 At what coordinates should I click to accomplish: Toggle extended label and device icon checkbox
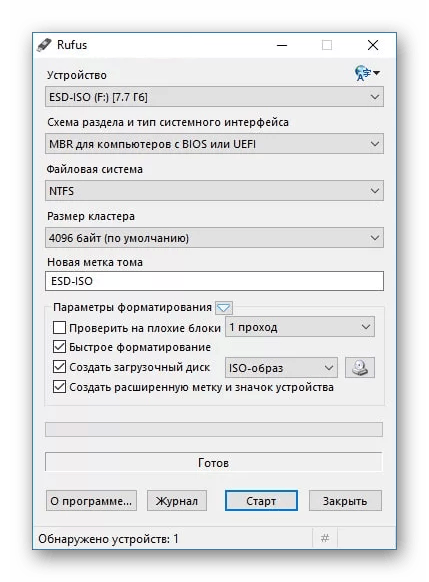click(x=59, y=387)
